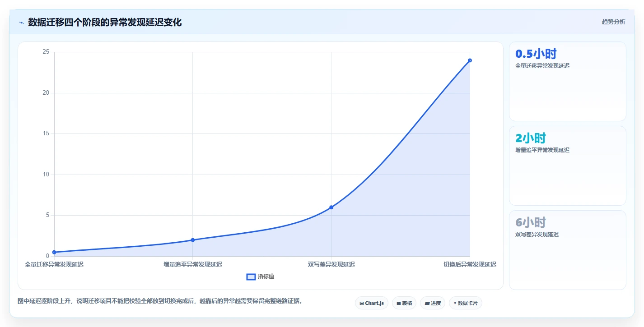Select the 数据卡片 tag
The image size is (644, 327).
[466, 303]
